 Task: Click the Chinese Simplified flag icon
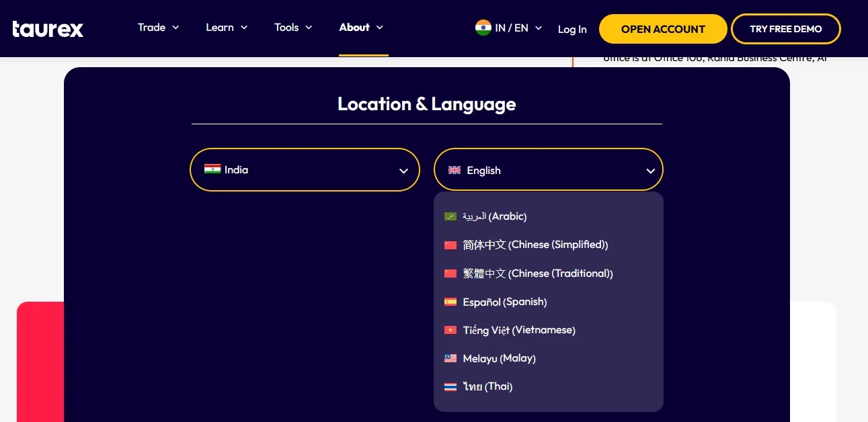tap(450, 245)
